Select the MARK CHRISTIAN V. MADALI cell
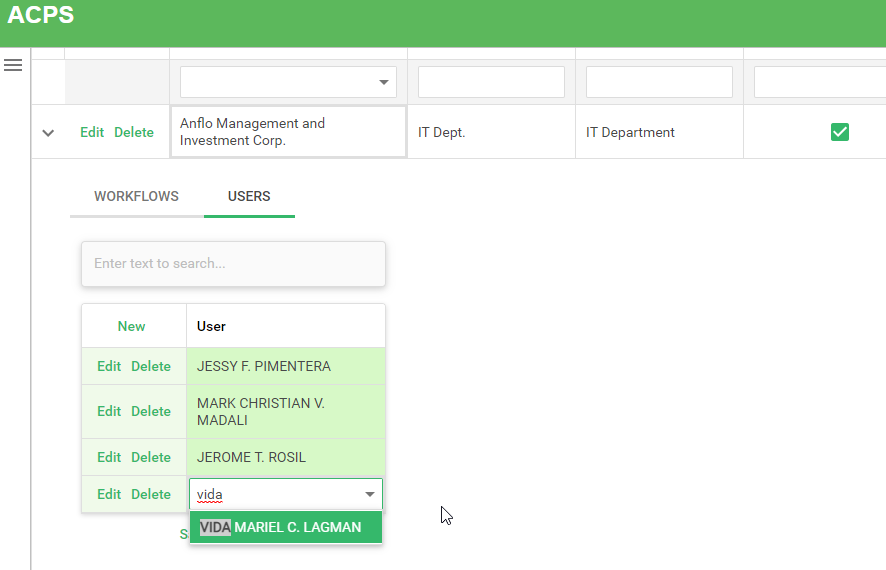This screenshot has width=886, height=570. click(x=286, y=412)
